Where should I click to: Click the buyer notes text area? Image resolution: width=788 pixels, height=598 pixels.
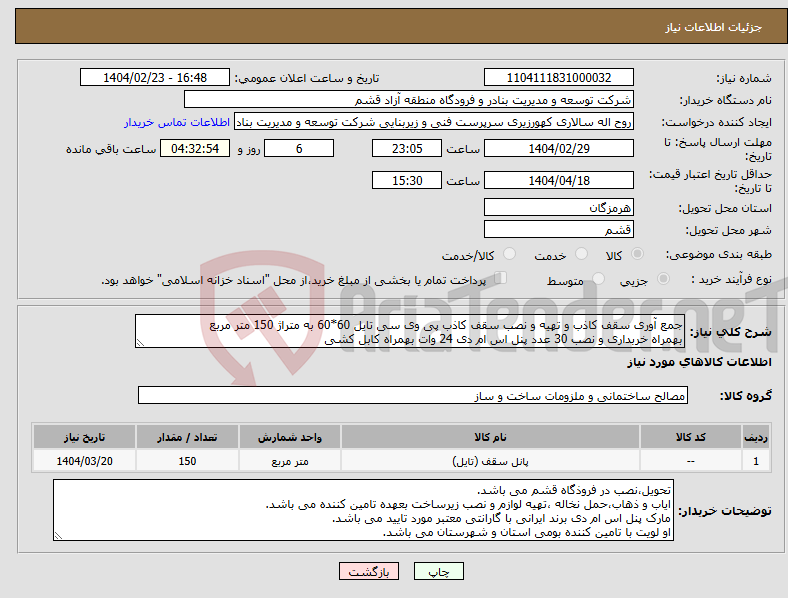(363, 511)
